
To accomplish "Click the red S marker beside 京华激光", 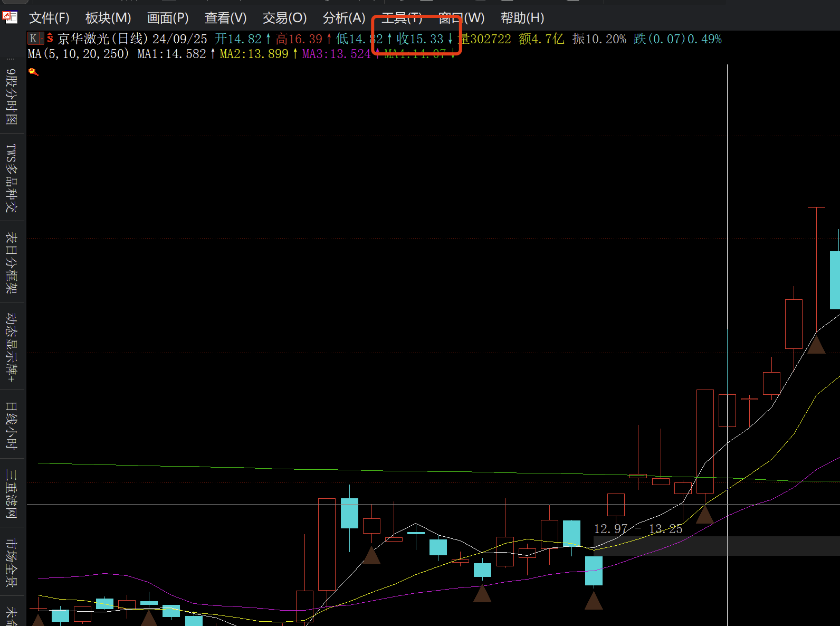I will point(50,38).
